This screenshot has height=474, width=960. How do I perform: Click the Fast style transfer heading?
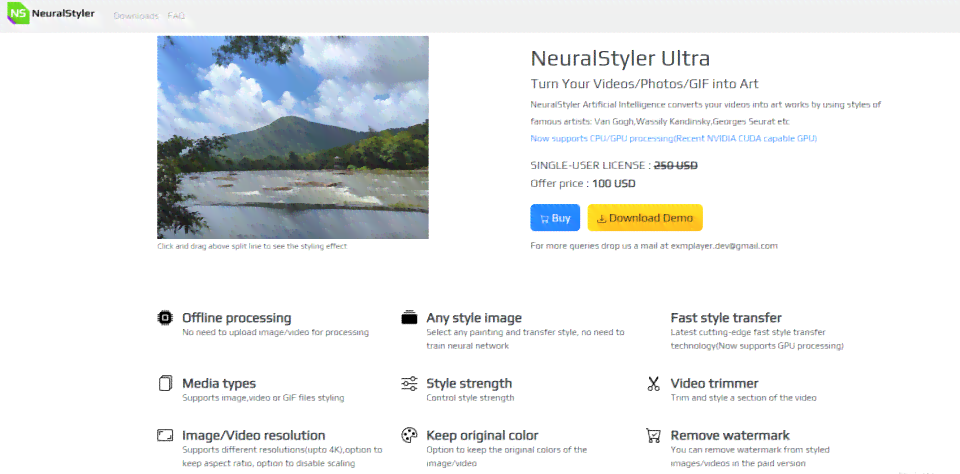point(726,318)
